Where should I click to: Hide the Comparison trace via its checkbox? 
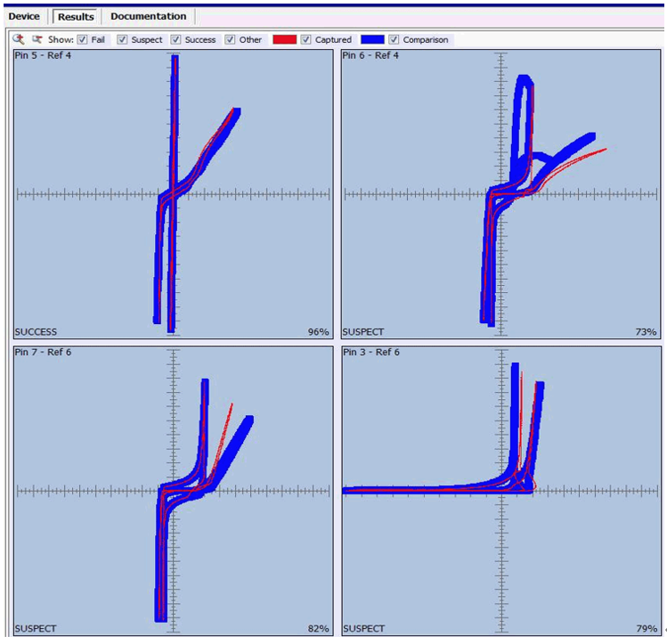(x=395, y=40)
